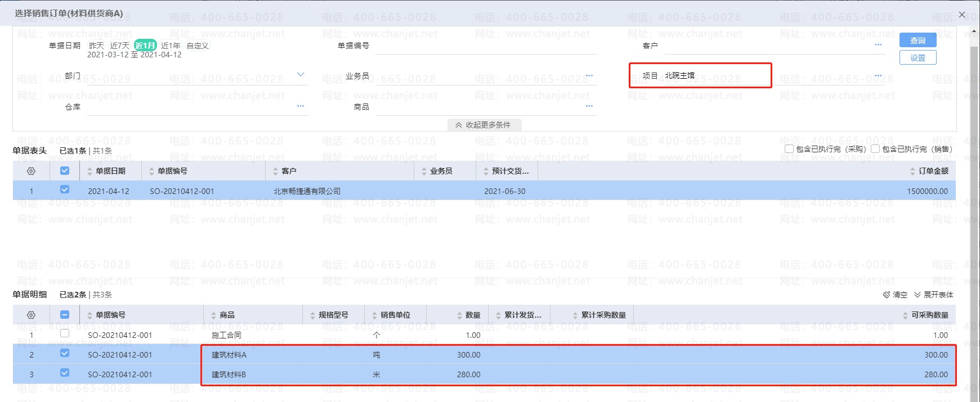Image resolution: width=980 pixels, height=402 pixels.
Task: Sort header table by 客户 arrows
Action: pos(275,171)
